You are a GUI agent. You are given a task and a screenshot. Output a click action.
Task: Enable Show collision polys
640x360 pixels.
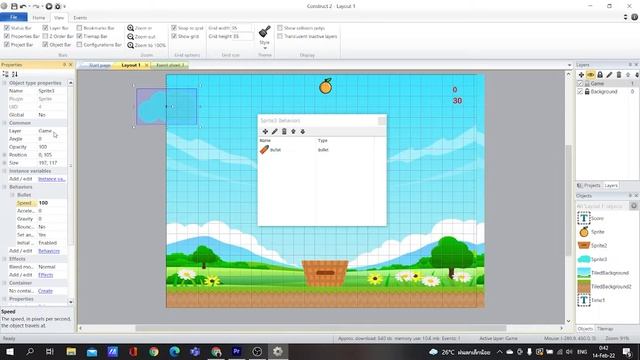280,28
